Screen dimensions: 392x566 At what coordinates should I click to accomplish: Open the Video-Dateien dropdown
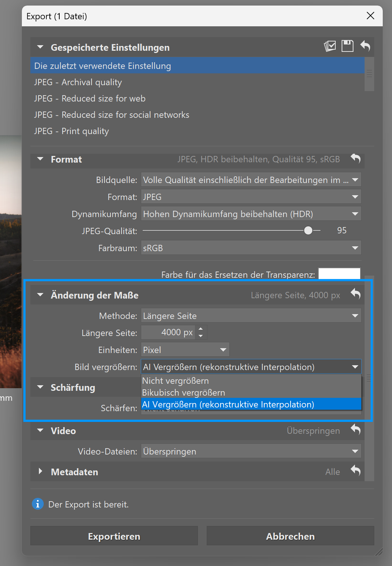click(251, 451)
